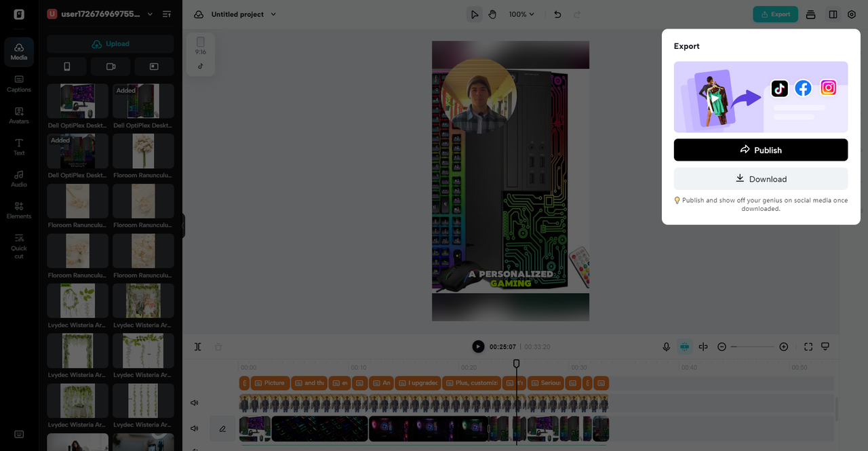
Task: Open the Quick cut tool
Action: tap(19, 246)
